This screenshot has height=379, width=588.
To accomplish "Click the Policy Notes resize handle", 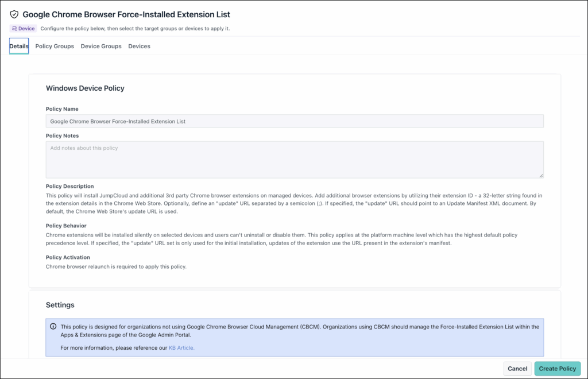I will 541,176.
